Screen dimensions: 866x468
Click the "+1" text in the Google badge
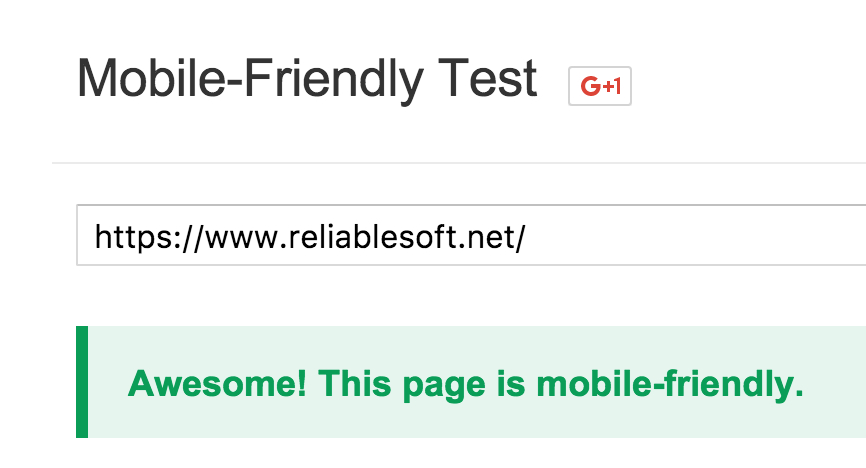pos(611,86)
